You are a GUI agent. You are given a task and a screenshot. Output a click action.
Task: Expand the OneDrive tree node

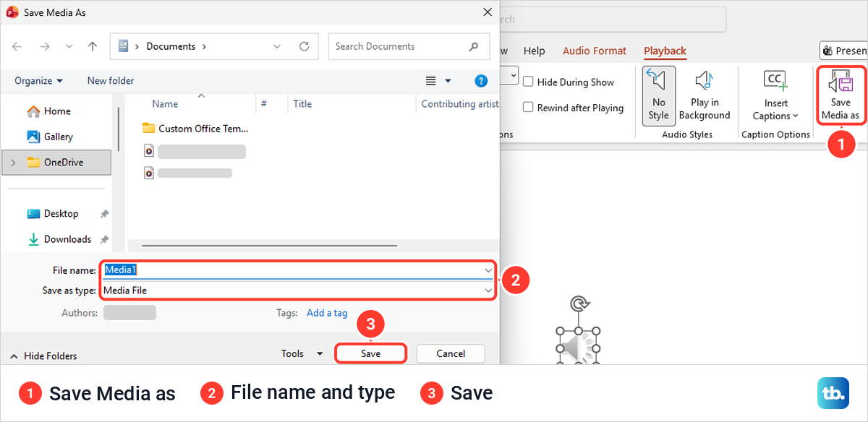pos(13,163)
